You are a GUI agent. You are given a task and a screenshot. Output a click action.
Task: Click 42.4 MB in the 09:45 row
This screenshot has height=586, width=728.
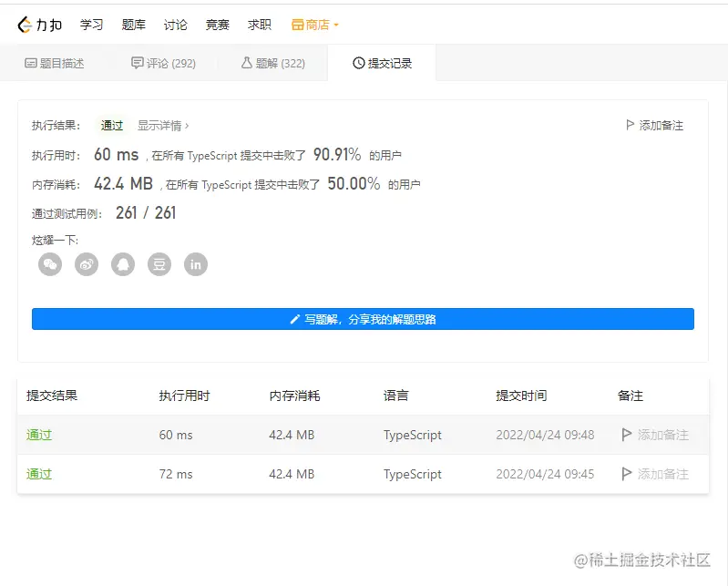[292, 474]
